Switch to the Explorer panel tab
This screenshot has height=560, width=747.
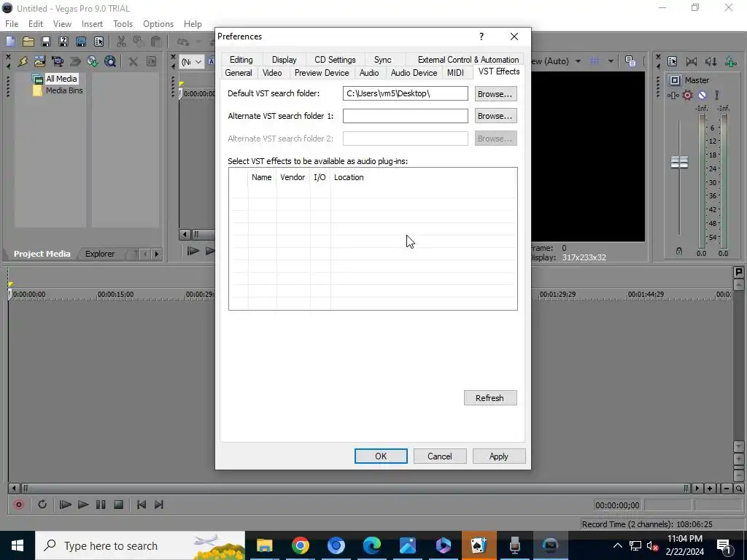tap(99, 254)
